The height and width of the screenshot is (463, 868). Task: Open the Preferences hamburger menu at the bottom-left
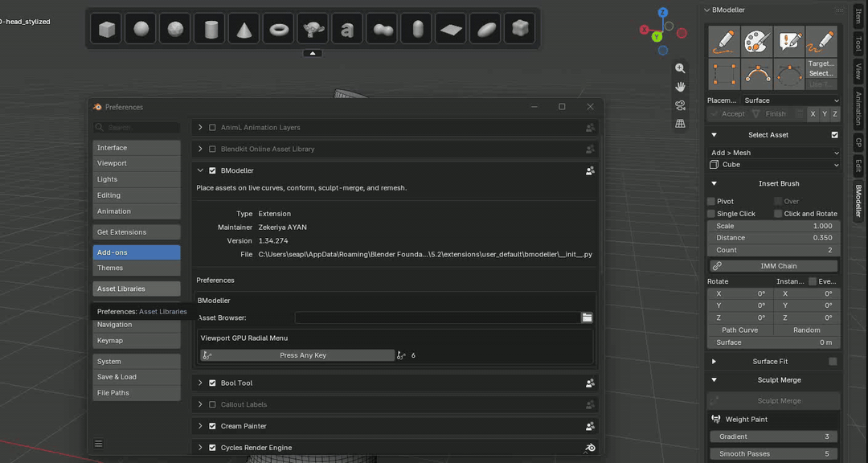coord(99,444)
